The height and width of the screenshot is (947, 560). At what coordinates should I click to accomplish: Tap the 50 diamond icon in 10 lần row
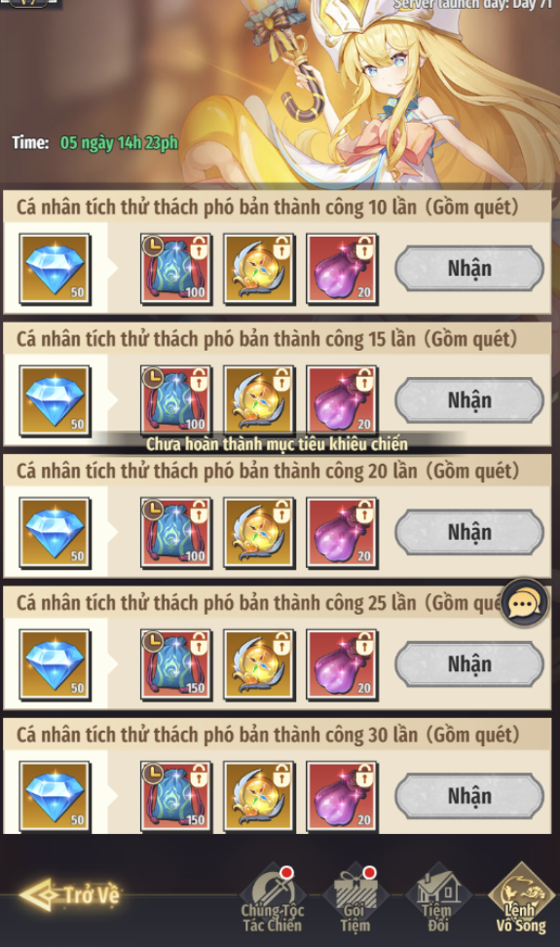click(x=55, y=269)
